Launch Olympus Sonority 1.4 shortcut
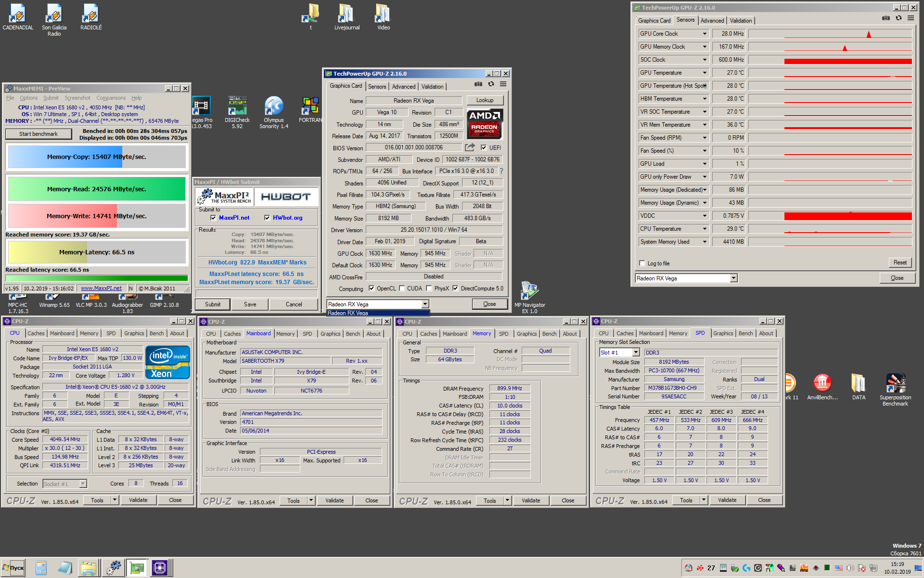This screenshot has width=924, height=578. point(274,112)
